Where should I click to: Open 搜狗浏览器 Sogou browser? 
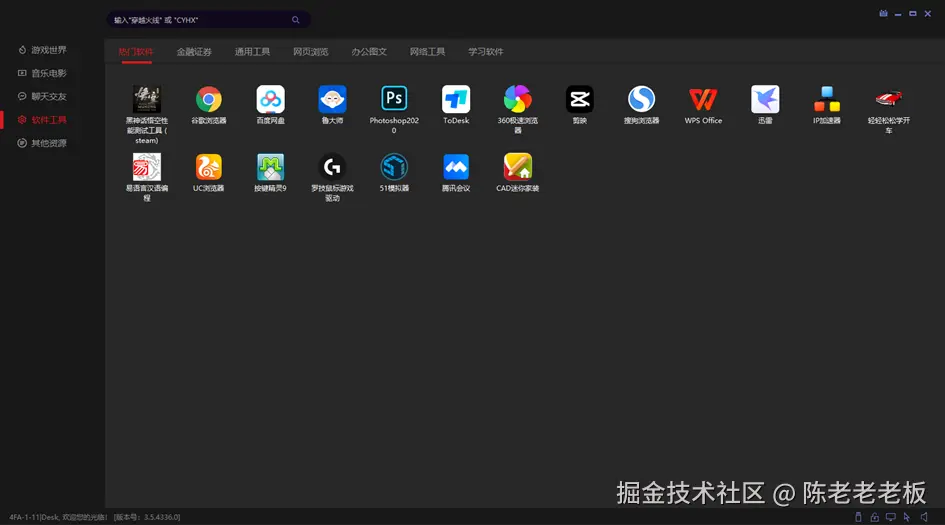coord(641,99)
